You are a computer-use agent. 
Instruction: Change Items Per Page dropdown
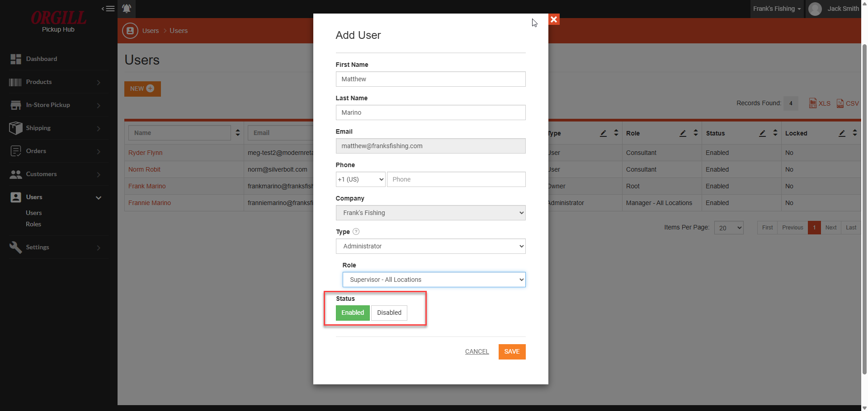click(x=729, y=228)
